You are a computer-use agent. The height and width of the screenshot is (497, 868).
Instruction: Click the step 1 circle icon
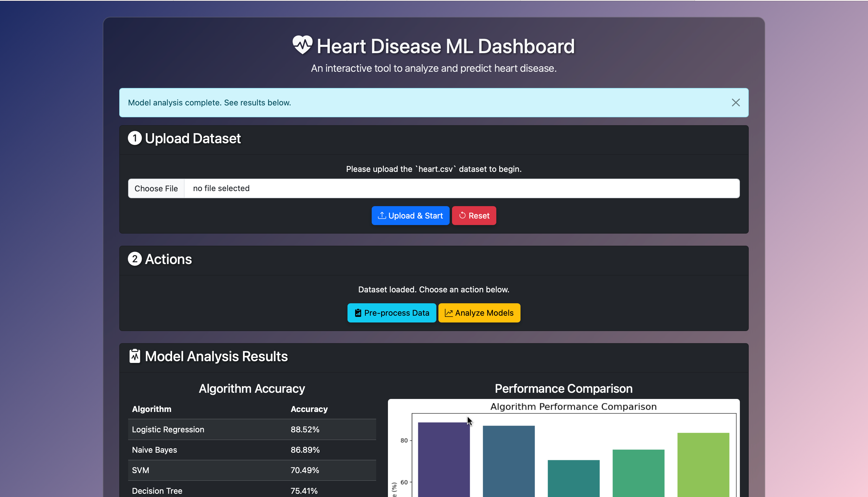135,138
